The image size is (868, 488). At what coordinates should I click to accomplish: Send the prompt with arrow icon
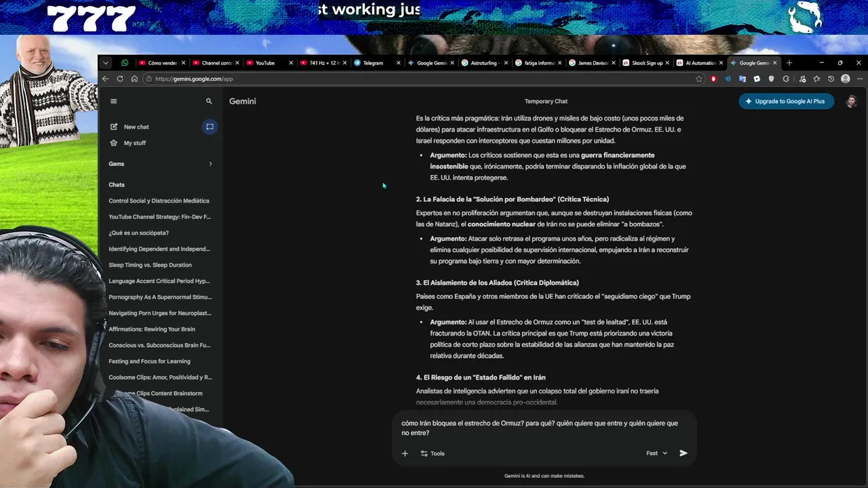pos(684,453)
